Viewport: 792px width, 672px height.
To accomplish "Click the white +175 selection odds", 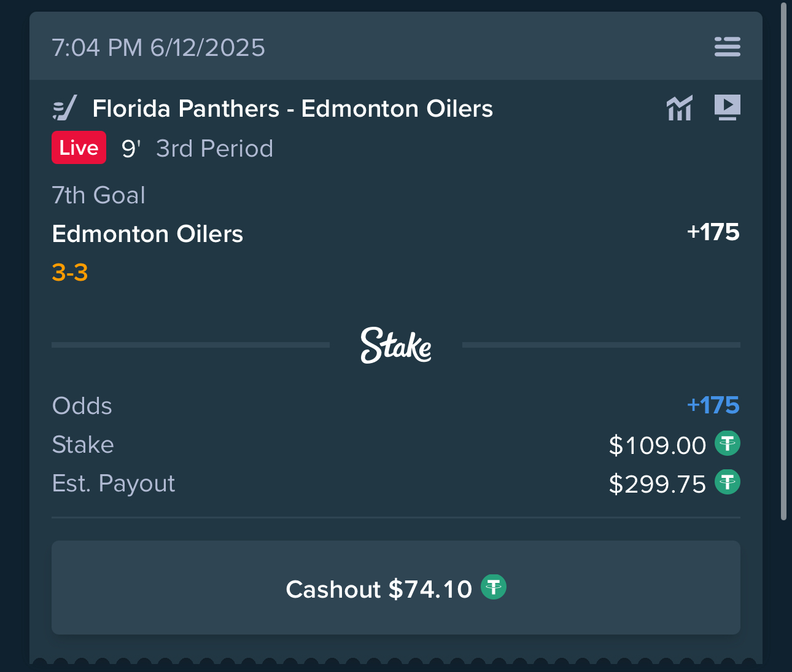I will (713, 232).
